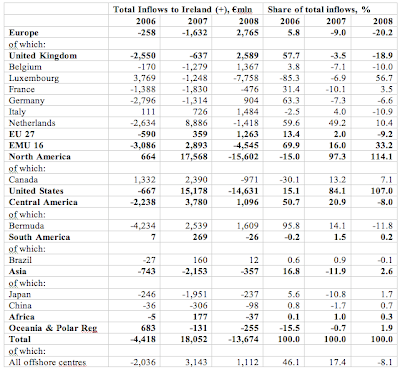Select North America's 2007 inflow value 17,568
The height and width of the screenshot is (369, 400).
click(194, 157)
